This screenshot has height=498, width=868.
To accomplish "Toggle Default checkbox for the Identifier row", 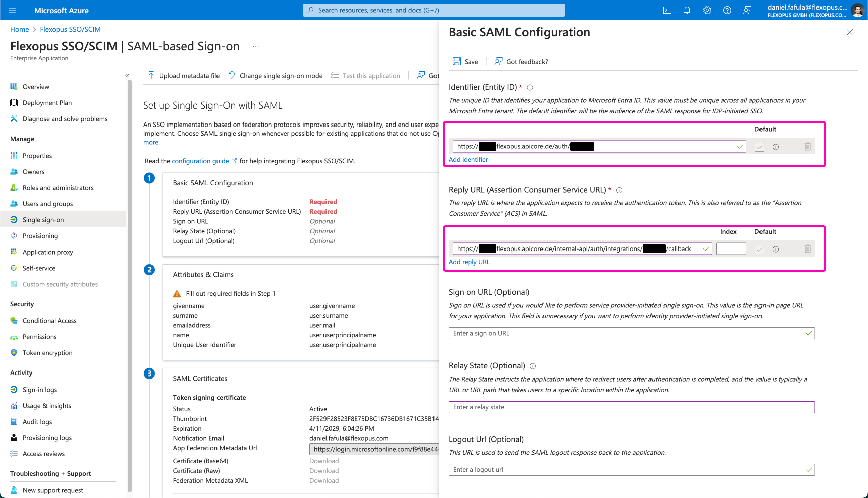I will click(759, 147).
